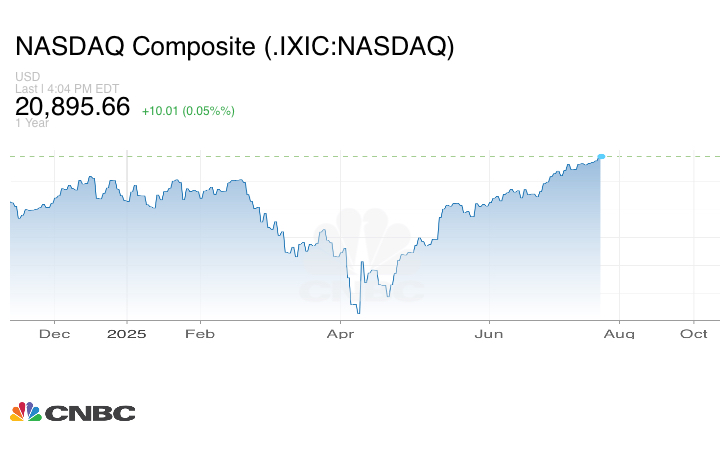Click the blue latest-price dot on the chart
This screenshot has width=720, height=450.
(x=601, y=157)
